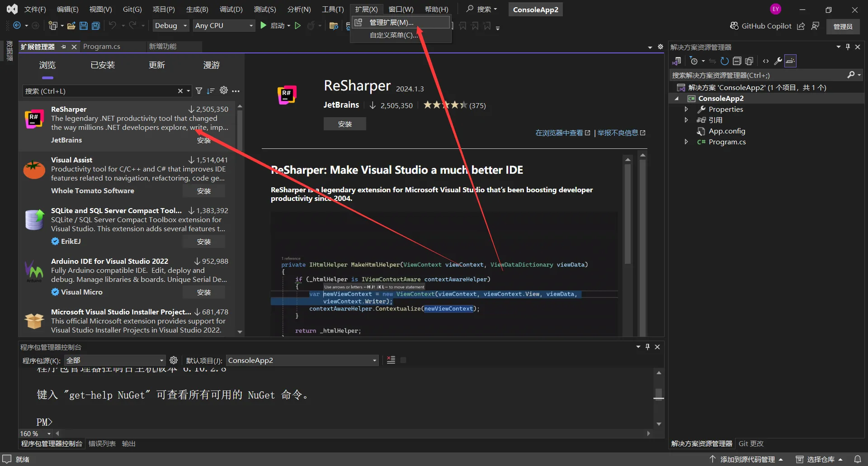
Task: Open the 文件(F) menu
Action: point(35,9)
